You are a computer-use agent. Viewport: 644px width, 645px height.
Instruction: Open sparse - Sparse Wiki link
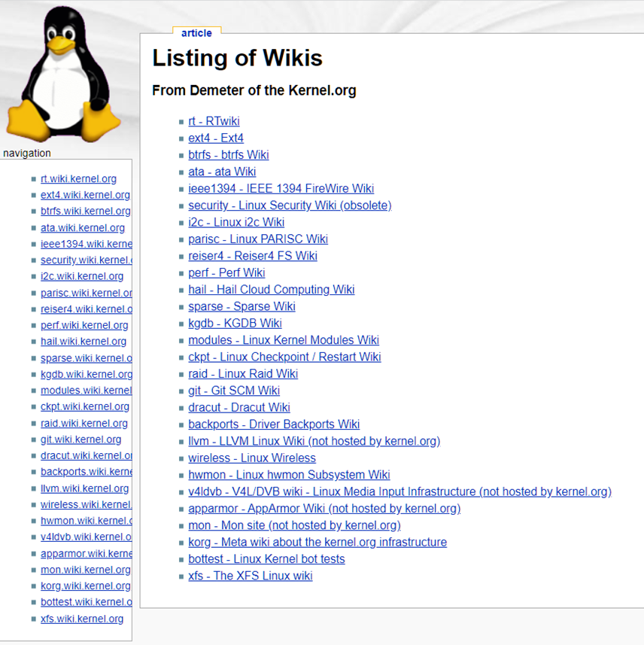tap(241, 306)
